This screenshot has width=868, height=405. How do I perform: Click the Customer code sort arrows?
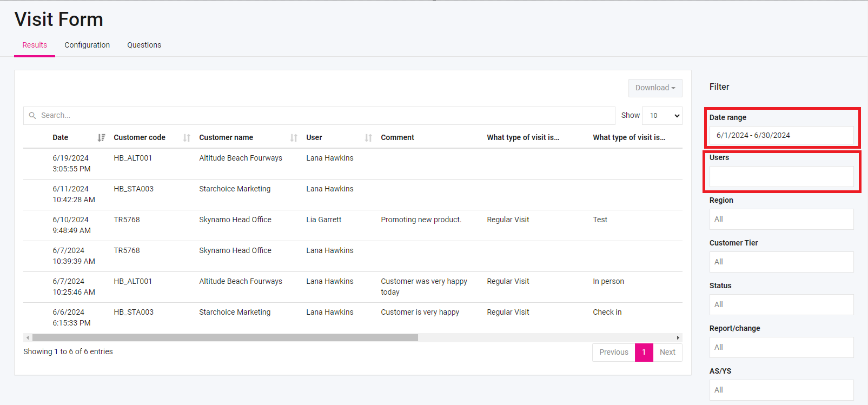pos(187,138)
